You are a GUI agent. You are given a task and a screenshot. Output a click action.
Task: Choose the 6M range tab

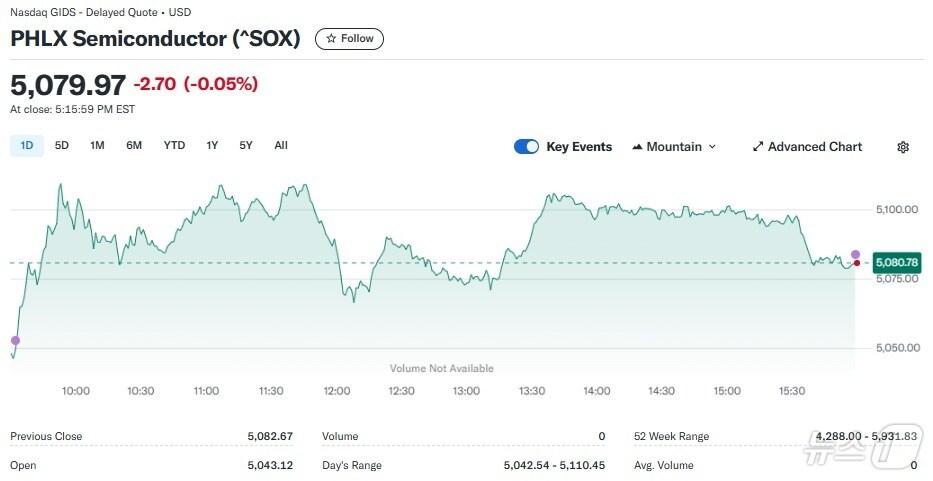(x=134, y=146)
